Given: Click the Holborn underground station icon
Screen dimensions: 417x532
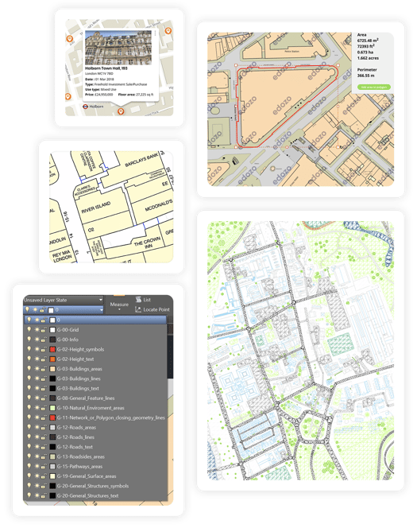Looking at the screenshot, I should coord(86,107).
